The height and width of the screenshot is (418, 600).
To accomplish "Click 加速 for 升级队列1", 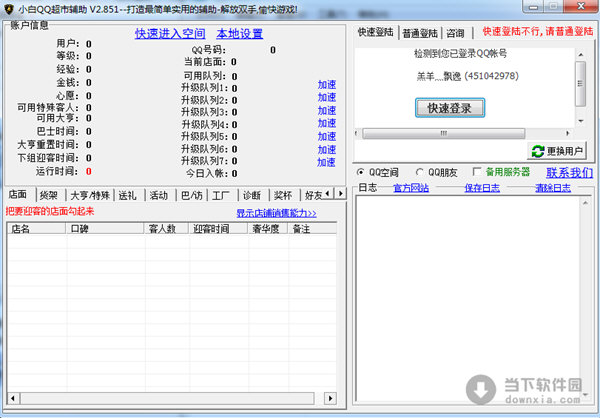I will [326, 85].
